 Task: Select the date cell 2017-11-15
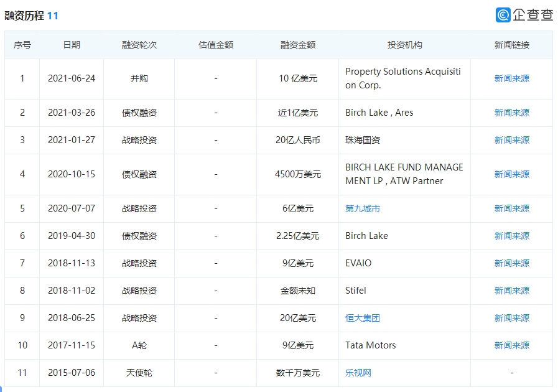point(72,345)
